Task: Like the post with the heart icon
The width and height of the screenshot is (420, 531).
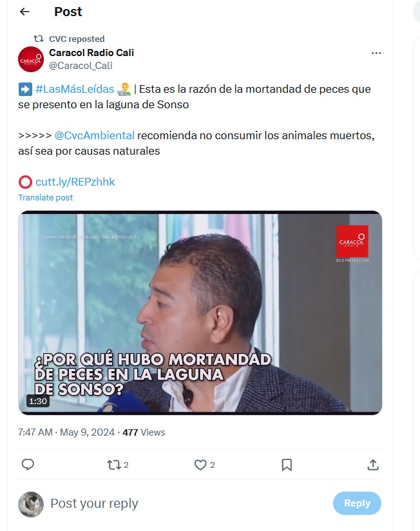Action: pyautogui.click(x=200, y=465)
